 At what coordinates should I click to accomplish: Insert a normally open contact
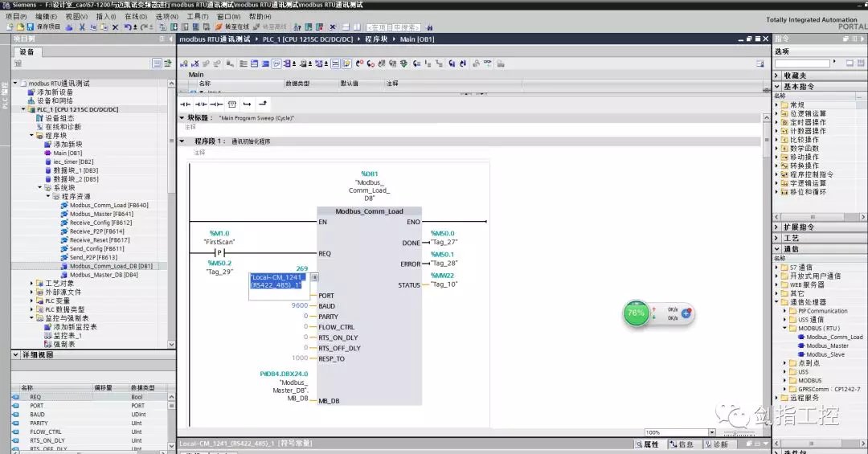point(186,104)
